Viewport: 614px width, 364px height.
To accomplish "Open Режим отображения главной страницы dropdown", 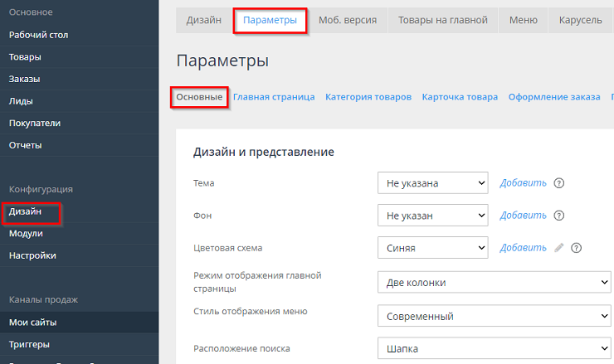I will point(495,283).
